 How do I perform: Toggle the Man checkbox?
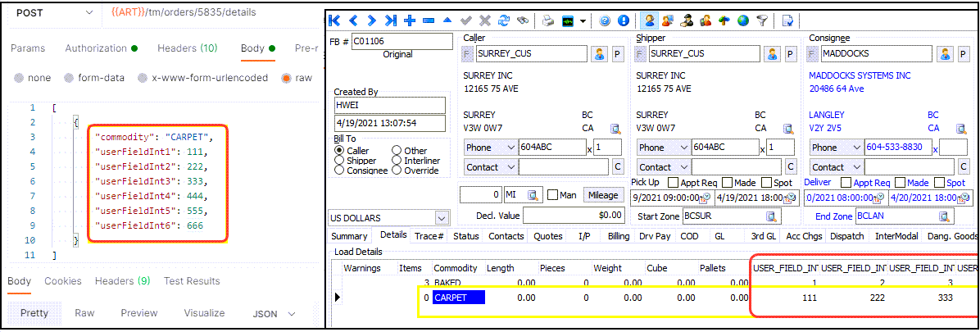pyautogui.click(x=552, y=195)
